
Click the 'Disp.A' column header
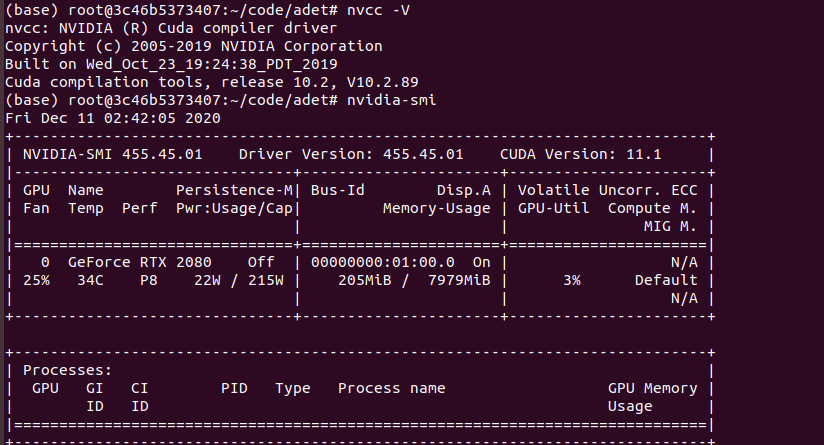point(463,190)
